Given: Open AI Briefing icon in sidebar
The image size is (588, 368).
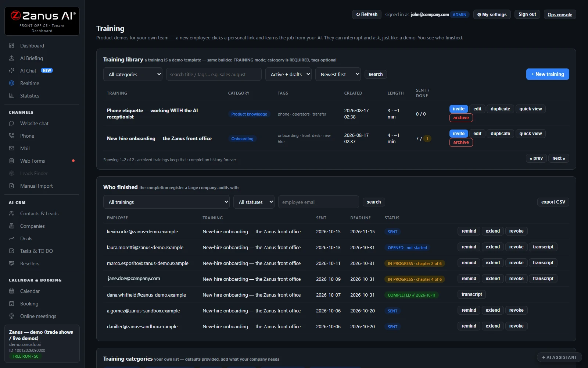Looking at the screenshot, I should coord(11,58).
